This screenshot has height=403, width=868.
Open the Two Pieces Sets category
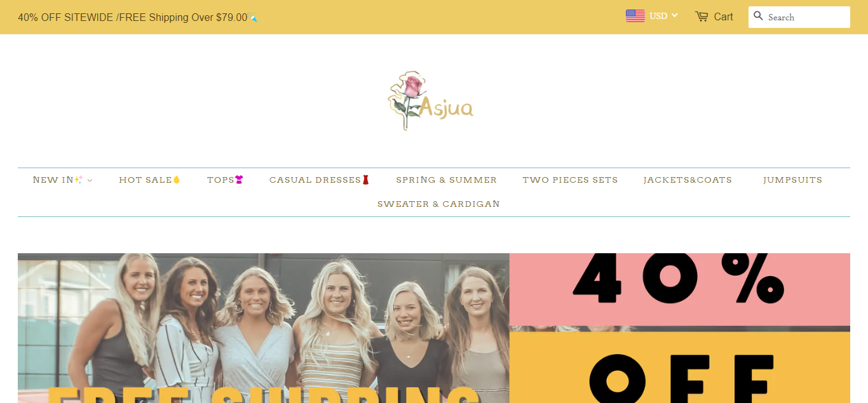570,180
